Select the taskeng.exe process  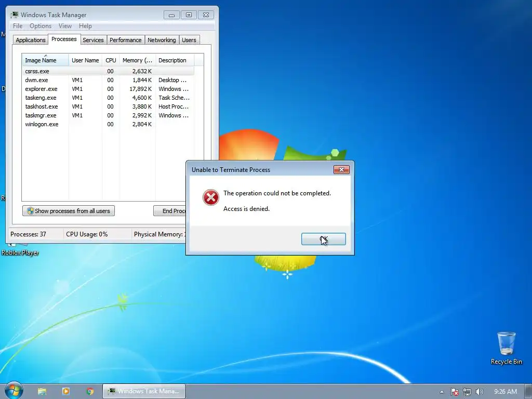(x=109, y=98)
